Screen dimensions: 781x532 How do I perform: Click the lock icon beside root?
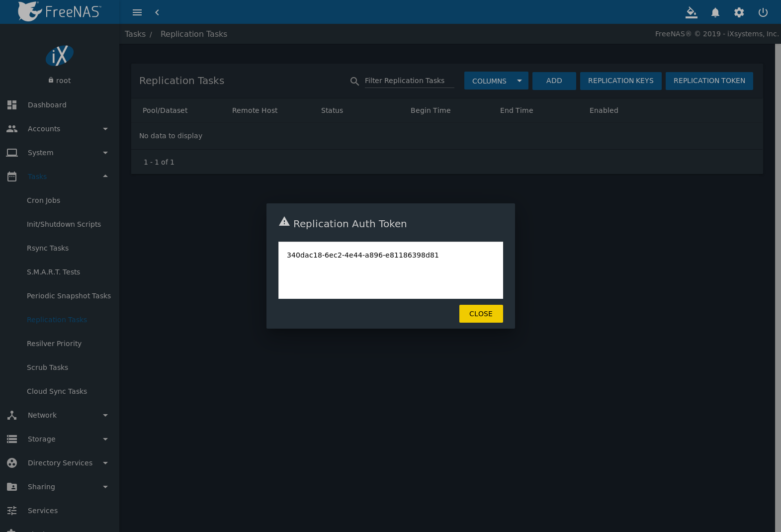(51, 80)
